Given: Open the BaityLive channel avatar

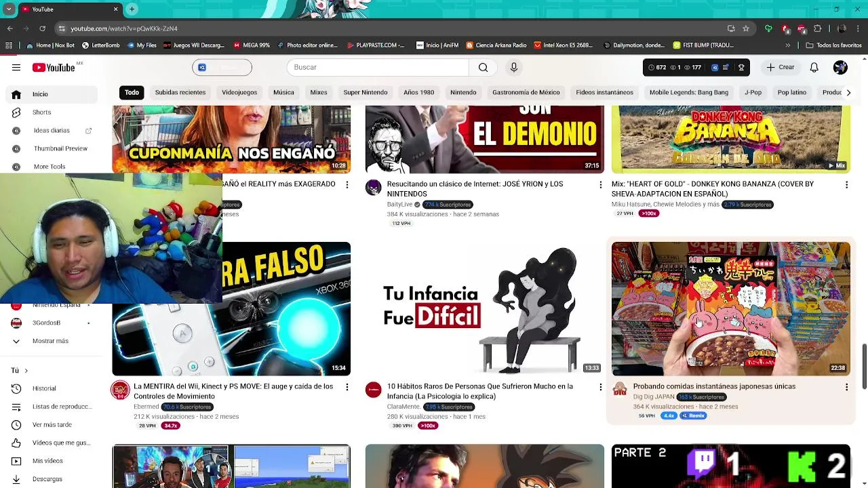Looking at the screenshot, I should (374, 188).
